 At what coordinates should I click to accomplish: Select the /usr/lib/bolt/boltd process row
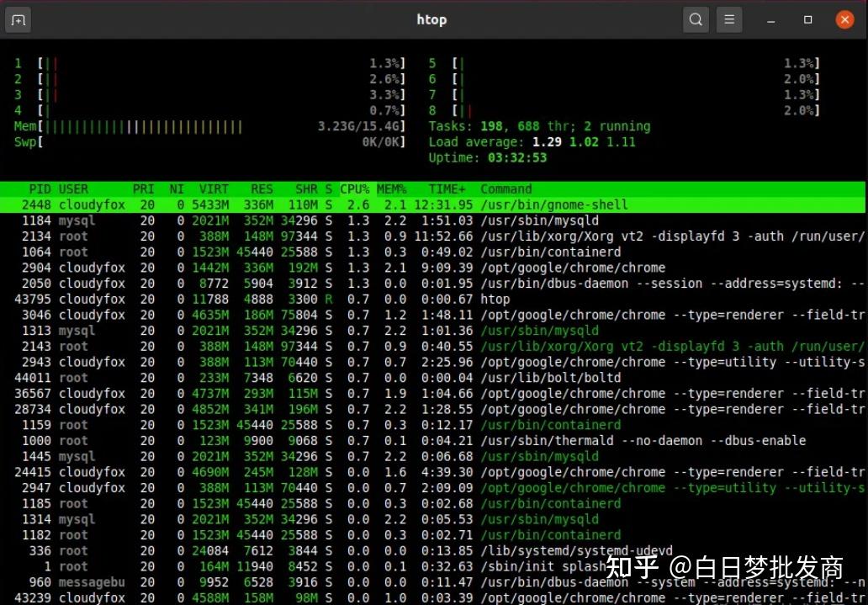[434, 378]
